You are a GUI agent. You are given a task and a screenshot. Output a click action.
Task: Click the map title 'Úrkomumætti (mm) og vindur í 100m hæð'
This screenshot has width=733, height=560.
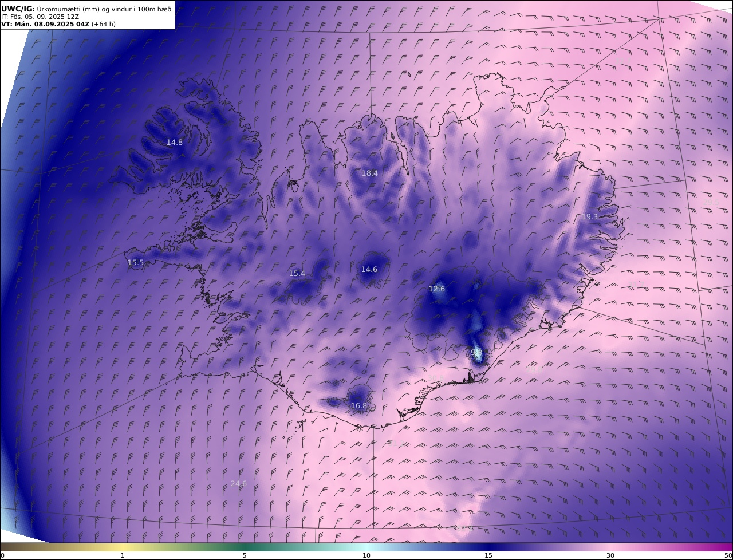click(104, 9)
